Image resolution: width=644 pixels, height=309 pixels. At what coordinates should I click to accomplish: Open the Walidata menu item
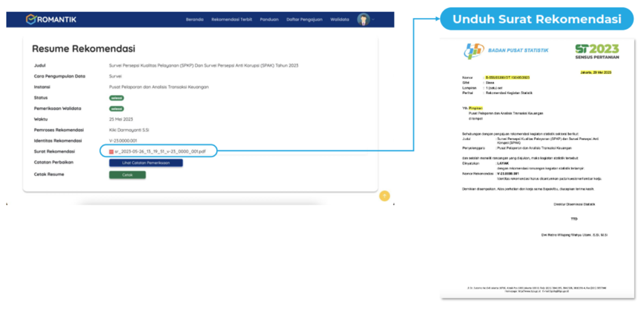[x=340, y=20]
